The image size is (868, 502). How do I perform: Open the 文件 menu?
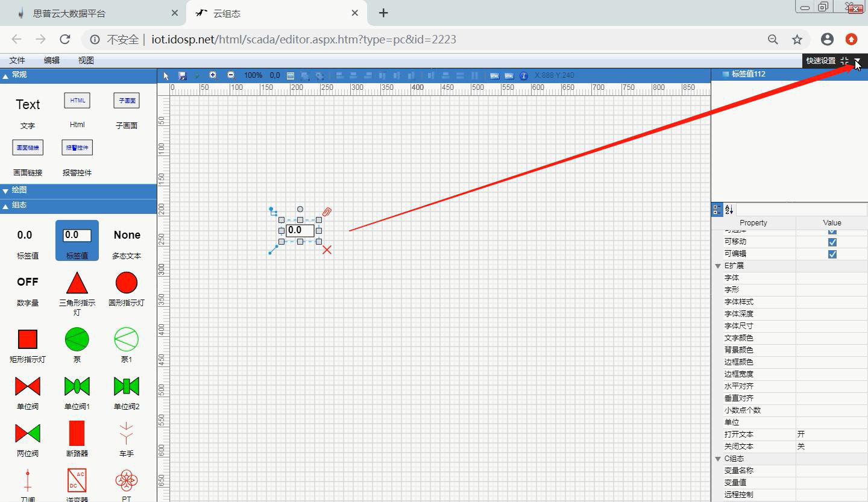17,60
